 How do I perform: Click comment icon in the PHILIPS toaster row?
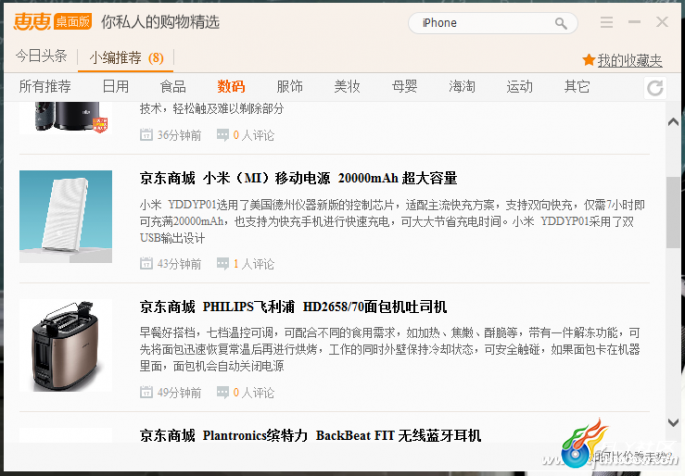[223, 392]
